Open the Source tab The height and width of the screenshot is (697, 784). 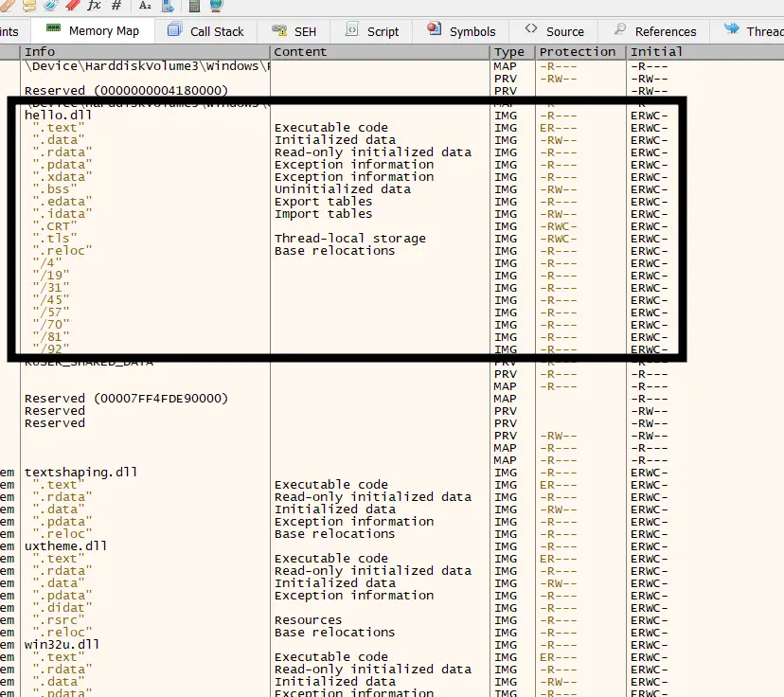point(555,31)
